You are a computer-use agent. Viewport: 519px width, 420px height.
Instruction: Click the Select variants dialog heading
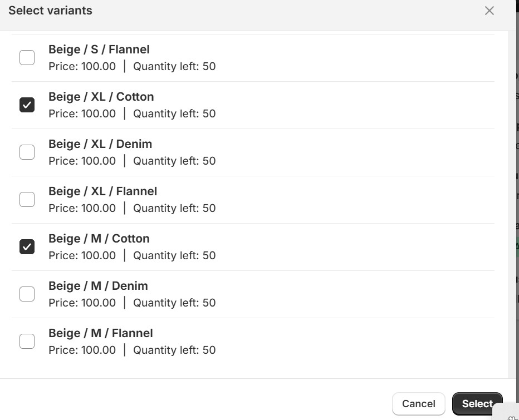click(50, 11)
